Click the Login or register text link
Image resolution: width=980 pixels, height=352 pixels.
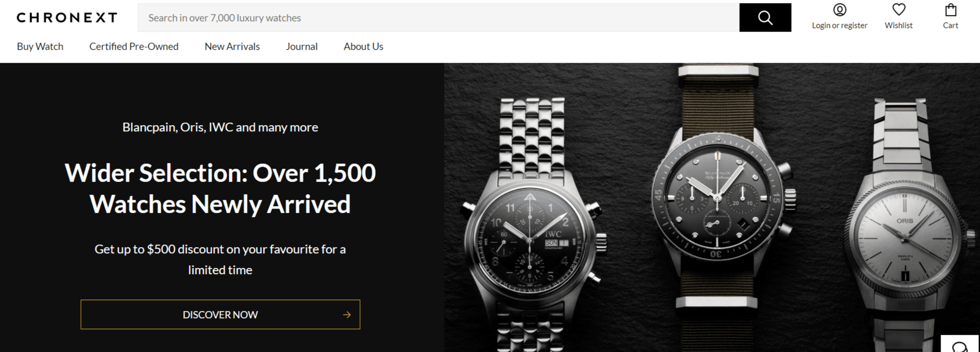pyautogui.click(x=839, y=25)
